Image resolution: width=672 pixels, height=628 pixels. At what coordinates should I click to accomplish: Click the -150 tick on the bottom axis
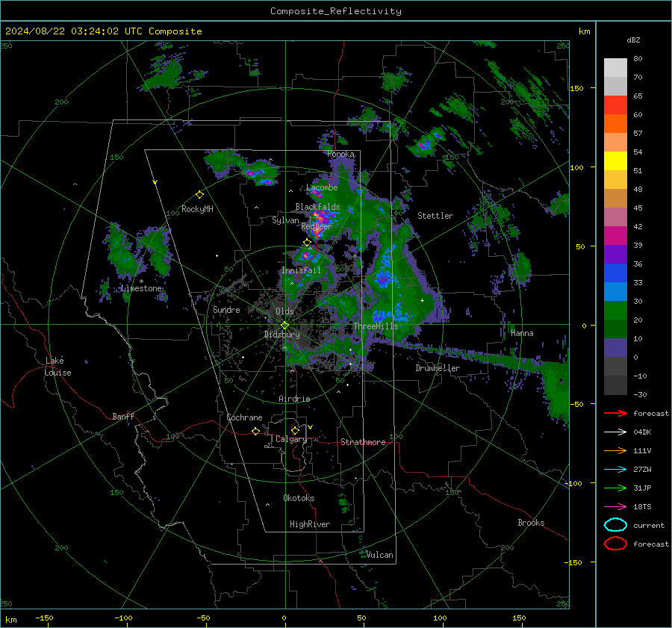click(x=44, y=618)
